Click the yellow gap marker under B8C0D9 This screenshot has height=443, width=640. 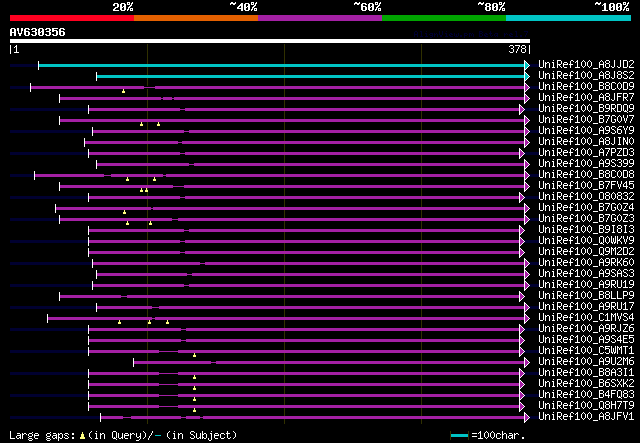(123, 91)
